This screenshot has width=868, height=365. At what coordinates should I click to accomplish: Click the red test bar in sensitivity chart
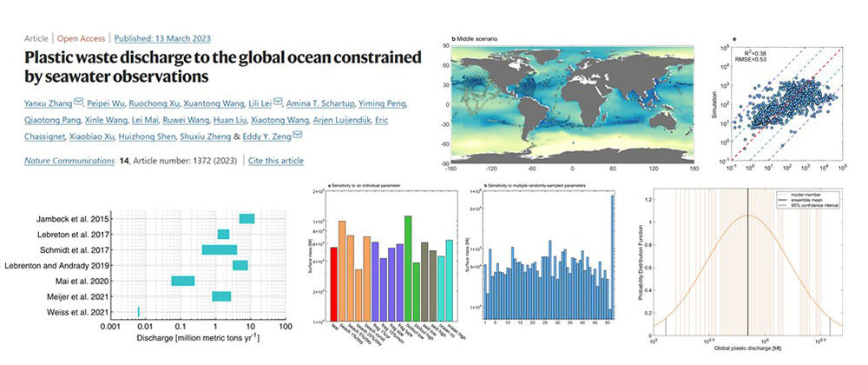tap(334, 284)
